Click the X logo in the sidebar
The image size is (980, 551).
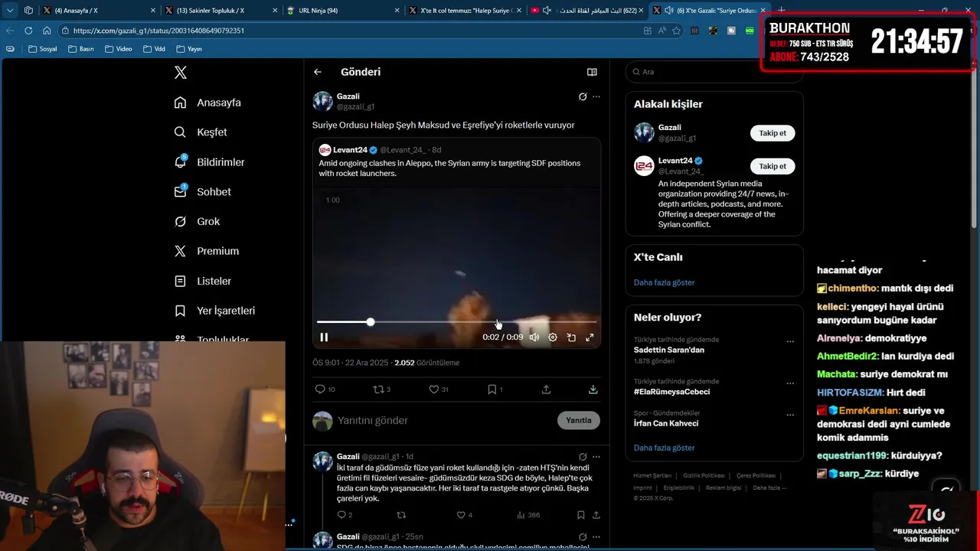[x=180, y=73]
